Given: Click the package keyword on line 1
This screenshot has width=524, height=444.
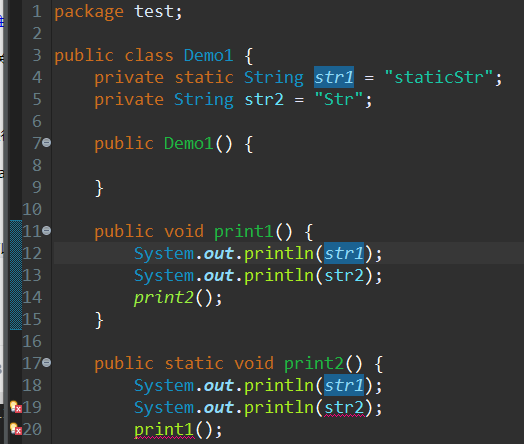Looking at the screenshot, I should point(89,12).
